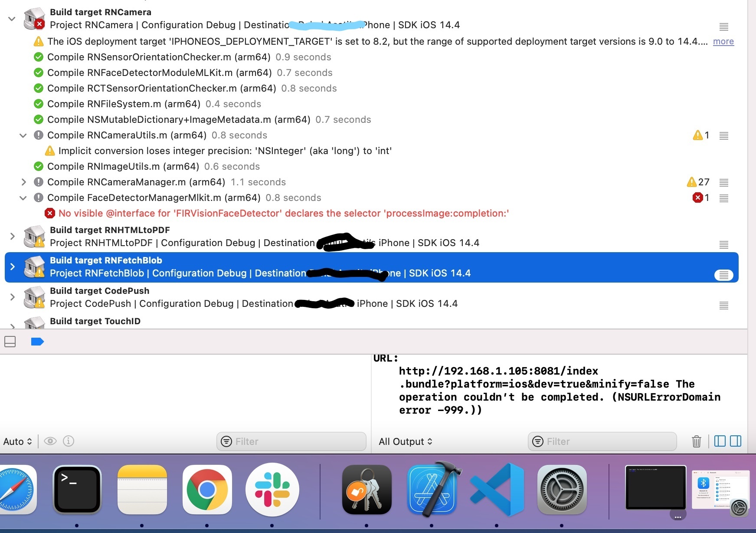Image resolution: width=756 pixels, height=533 pixels.
Task: Open activity log for RNCamera build target
Action: 723,27
